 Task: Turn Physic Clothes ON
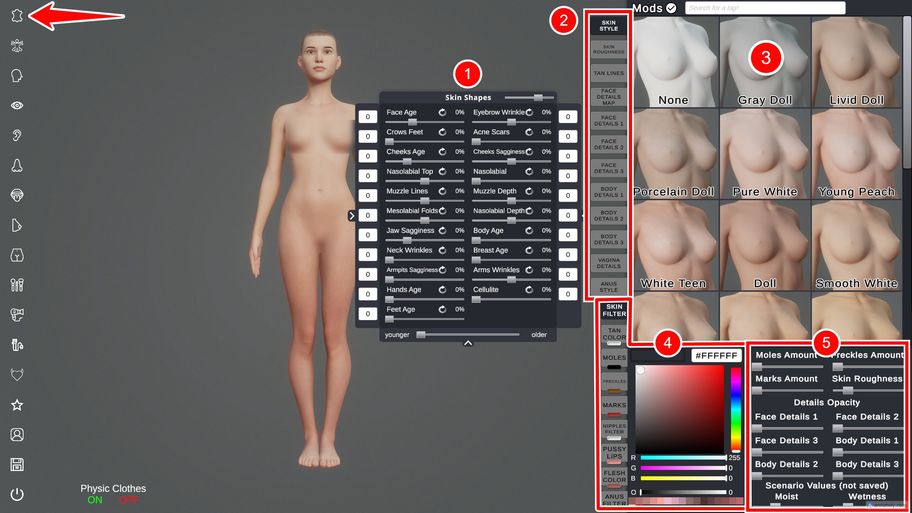[x=95, y=500]
